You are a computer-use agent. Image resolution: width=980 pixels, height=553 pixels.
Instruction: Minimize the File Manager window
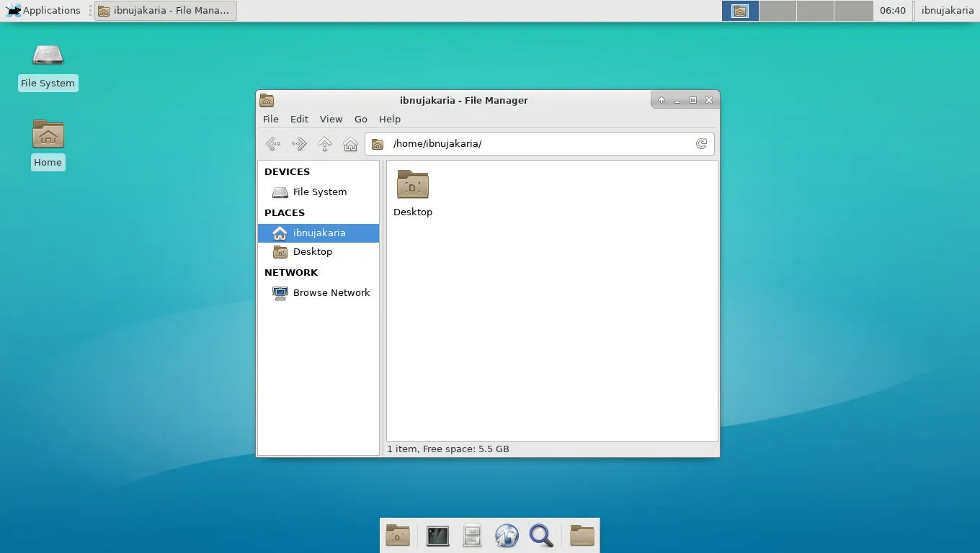(x=677, y=100)
